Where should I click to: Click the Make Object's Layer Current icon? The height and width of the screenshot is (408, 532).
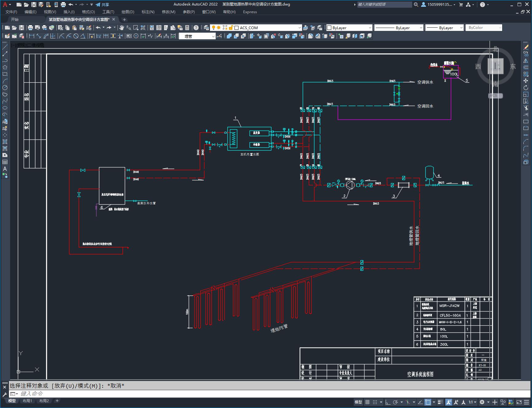(305, 28)
